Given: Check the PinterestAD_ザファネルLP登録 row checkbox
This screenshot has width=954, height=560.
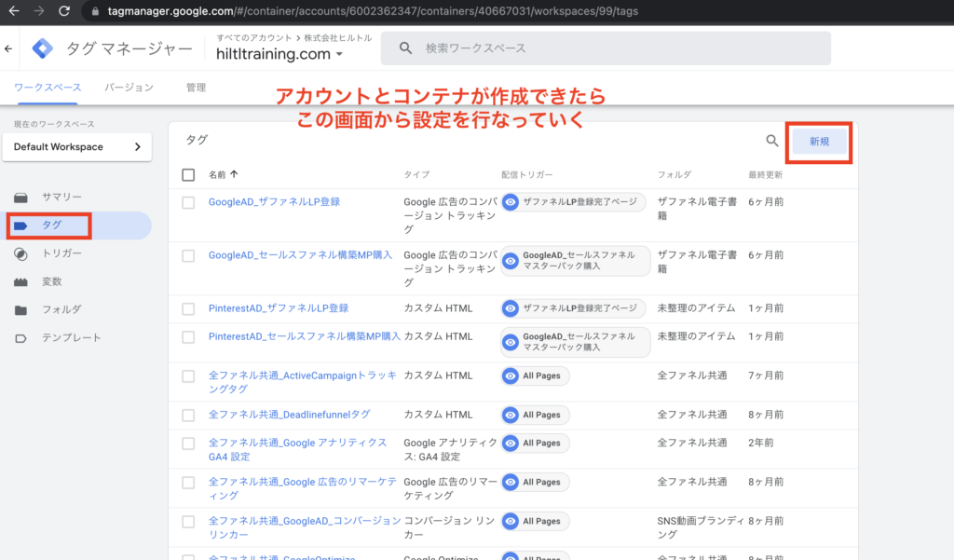Looking at the screenshot, I should tap(188, 309).
